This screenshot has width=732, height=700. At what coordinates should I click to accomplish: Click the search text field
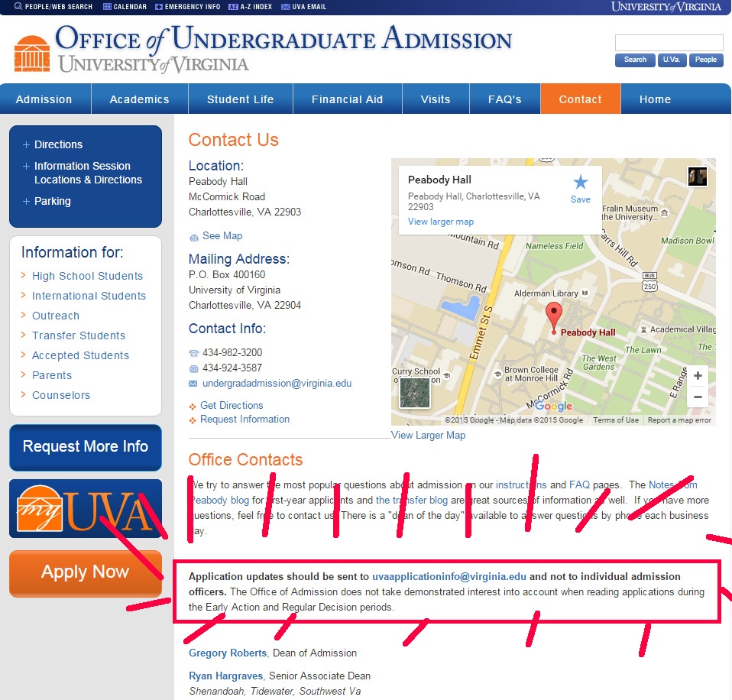tap(669, 43)
